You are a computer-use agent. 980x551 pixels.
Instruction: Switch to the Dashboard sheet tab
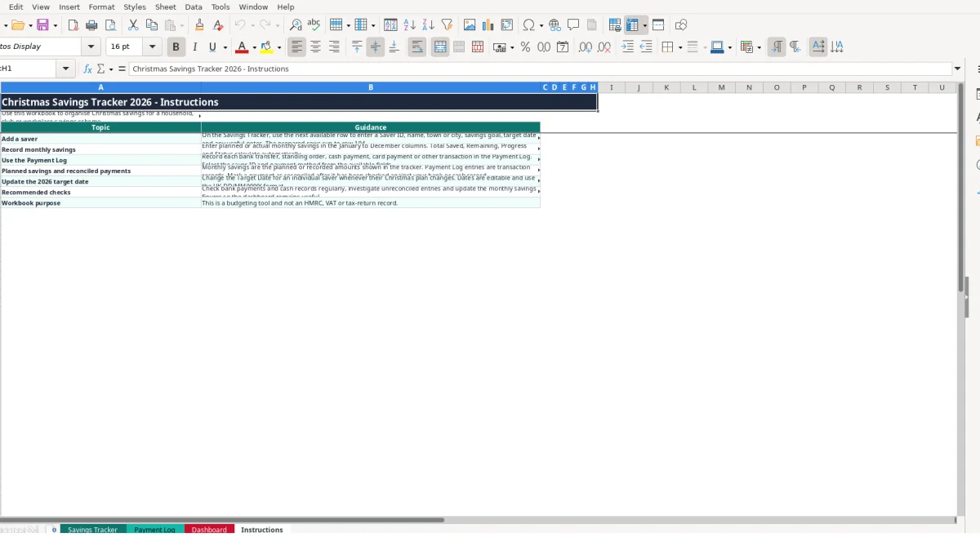(209, 530)
